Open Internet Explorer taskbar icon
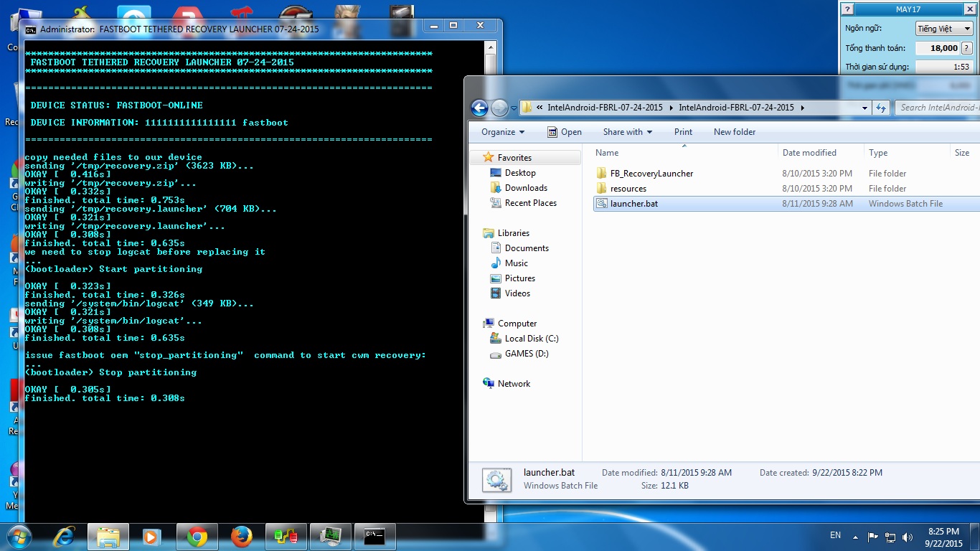 pyautogui.click(x=64, y=536)
